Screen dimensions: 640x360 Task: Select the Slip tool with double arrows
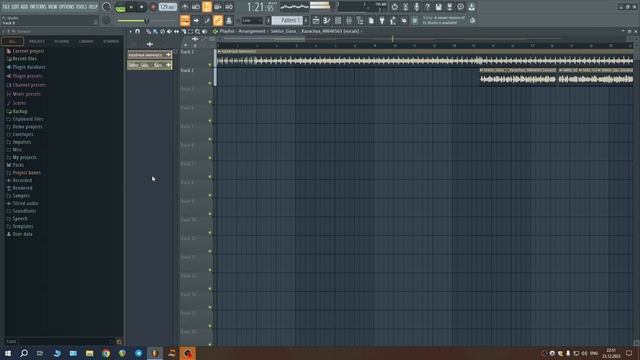coord(176,31)
